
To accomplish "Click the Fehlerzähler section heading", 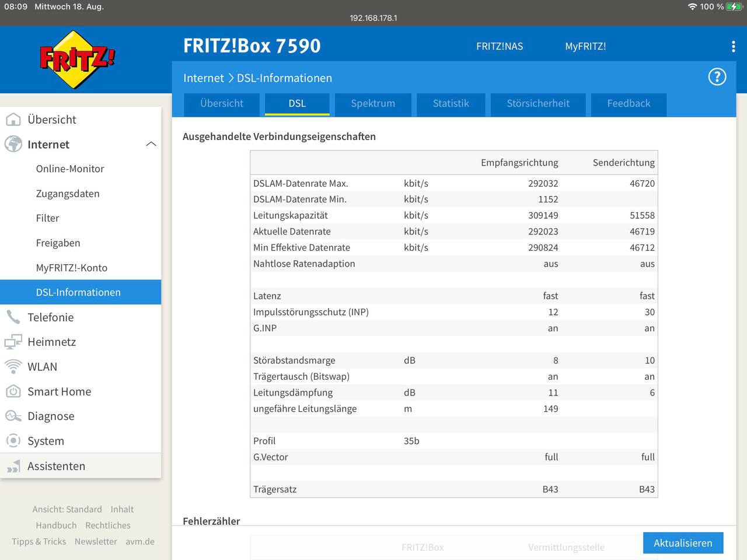I will (x=211, y=521).
